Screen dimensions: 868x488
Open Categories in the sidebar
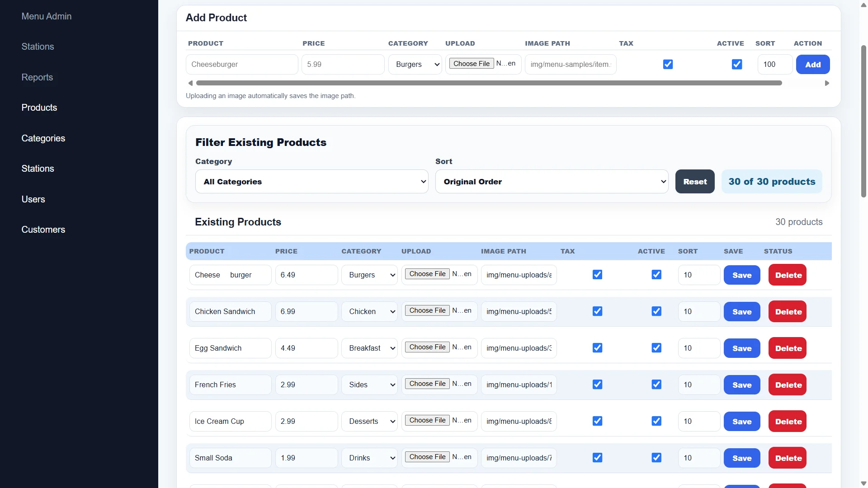(43, 138)
